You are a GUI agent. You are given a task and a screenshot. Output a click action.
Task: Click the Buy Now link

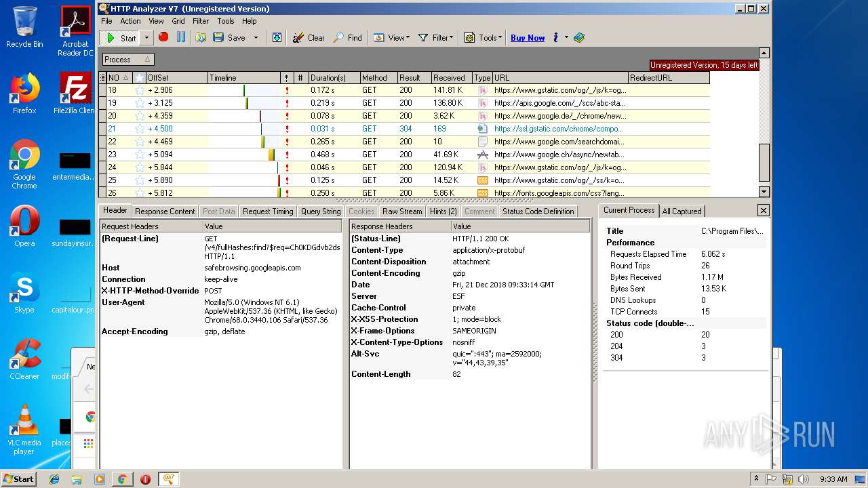528,38
